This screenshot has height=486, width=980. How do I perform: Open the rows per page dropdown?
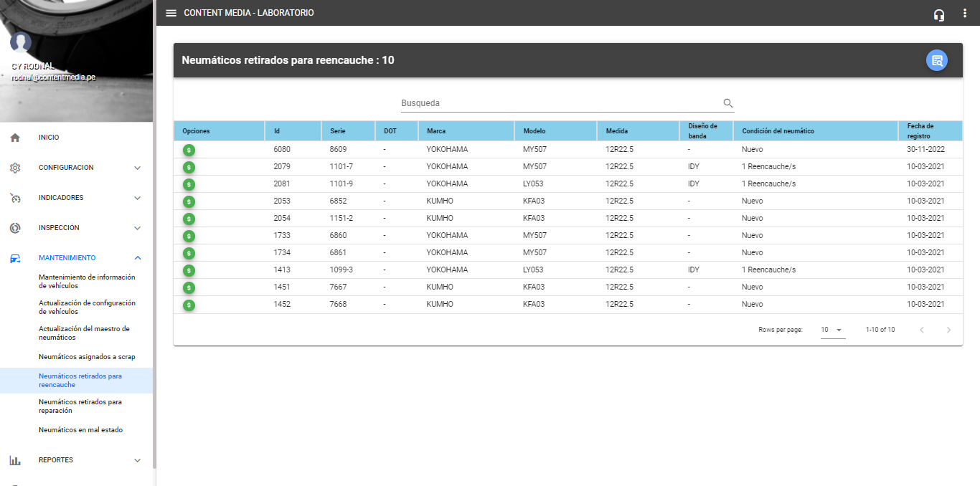pyautogui.click(x=832, y=330)
